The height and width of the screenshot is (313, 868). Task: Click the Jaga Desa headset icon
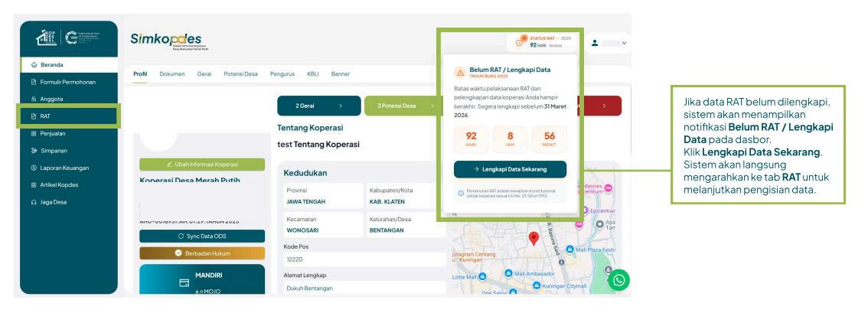(x=34, y=202)
